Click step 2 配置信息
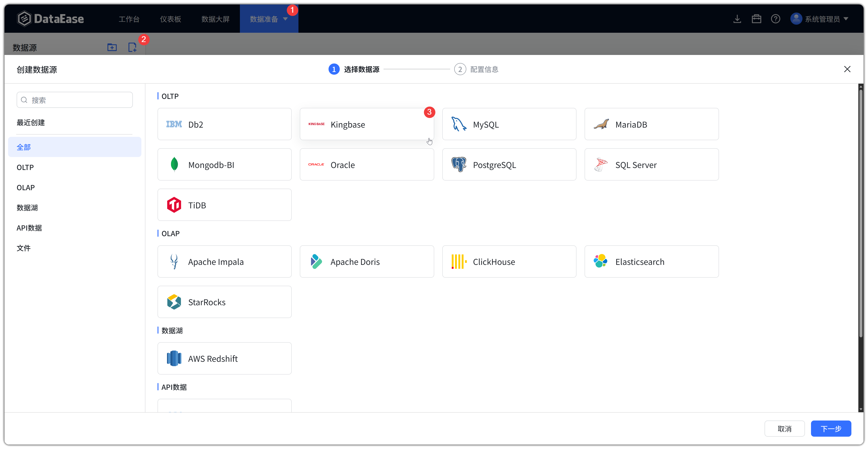Screen dimensions: 868x449 click(476, 69)
